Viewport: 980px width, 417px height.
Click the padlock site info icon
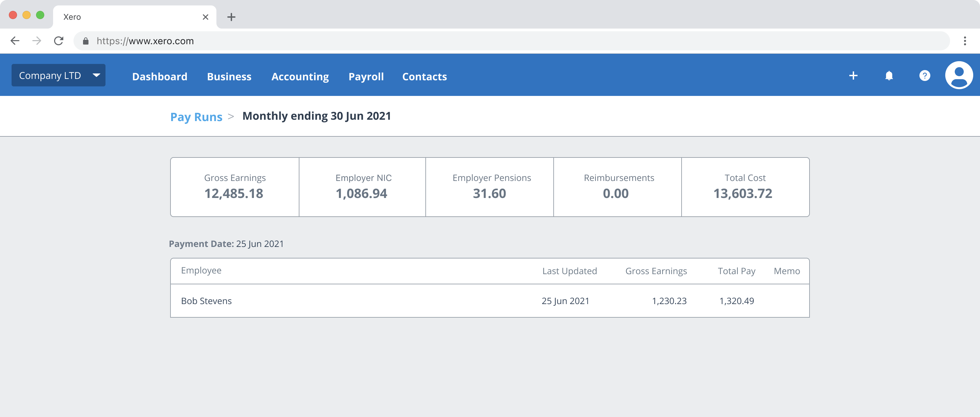(86, 41)
